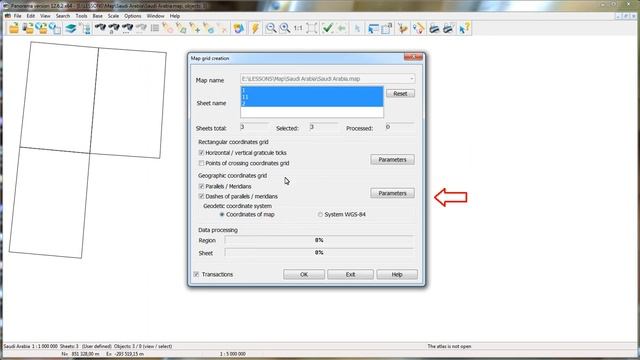
Task: Open the stacked layers toolbar icon
Action: tap(71, 28)
